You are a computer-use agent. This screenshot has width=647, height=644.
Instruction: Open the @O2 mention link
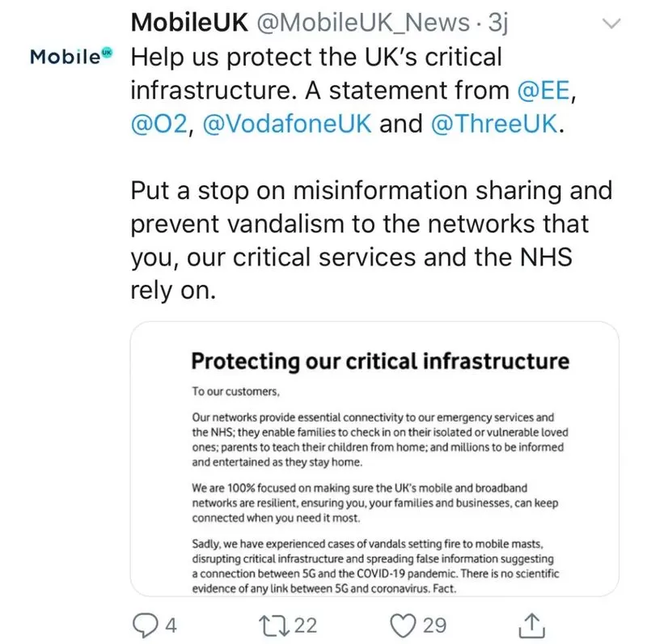[x=159, y=124]
